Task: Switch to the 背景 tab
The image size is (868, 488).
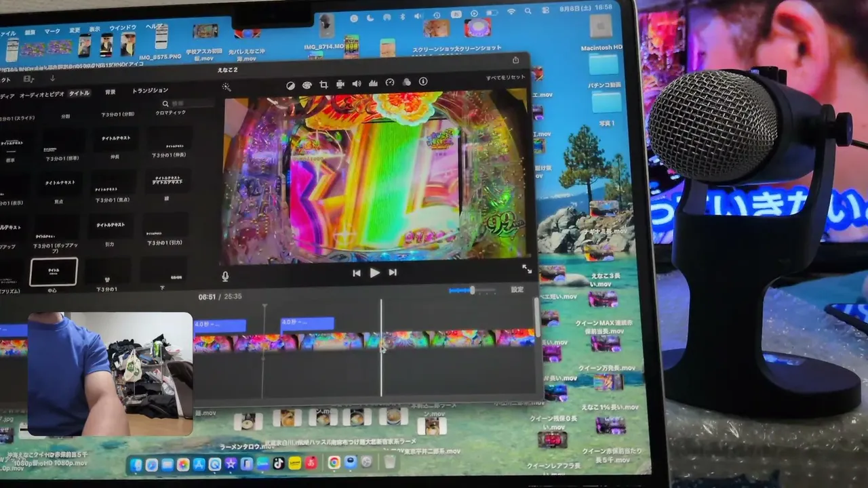Action: [111, 91]
